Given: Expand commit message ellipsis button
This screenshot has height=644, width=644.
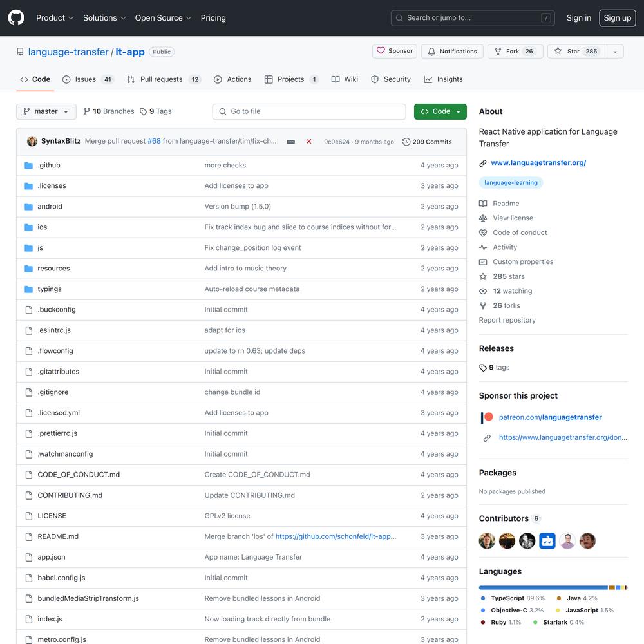Looking at the screenshot, I should [x=290, y=142].
